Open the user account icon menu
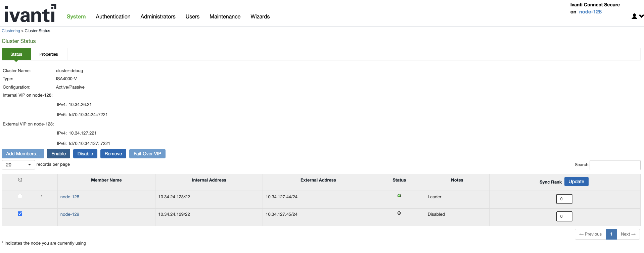Image resolution: width=644 pixels, height=253 pixels. [637, 16]
